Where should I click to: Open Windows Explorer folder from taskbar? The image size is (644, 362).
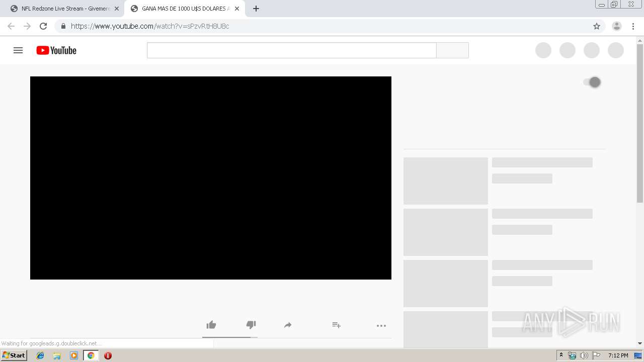point(57,355)
